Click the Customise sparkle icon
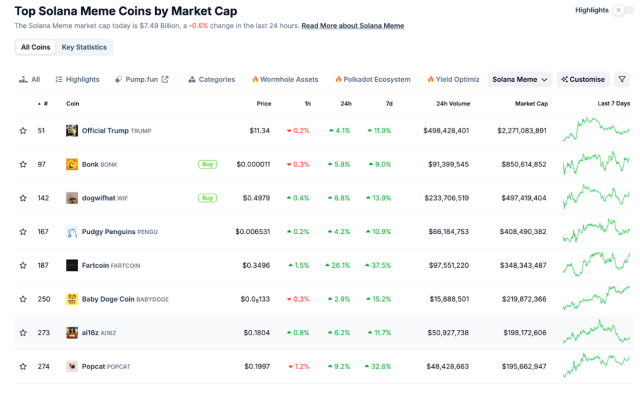The height and width of the screenshot is (396, 640). (x=564, y=79)
